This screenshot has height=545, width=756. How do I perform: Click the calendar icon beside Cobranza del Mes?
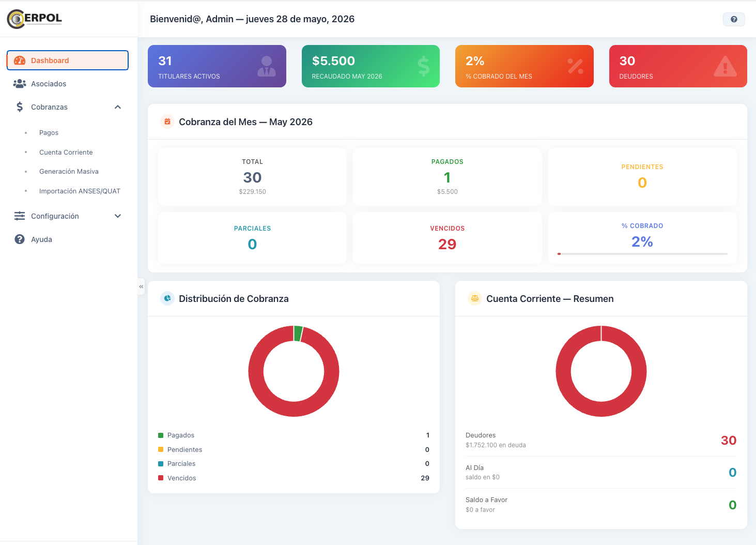(x=167, y=122)
